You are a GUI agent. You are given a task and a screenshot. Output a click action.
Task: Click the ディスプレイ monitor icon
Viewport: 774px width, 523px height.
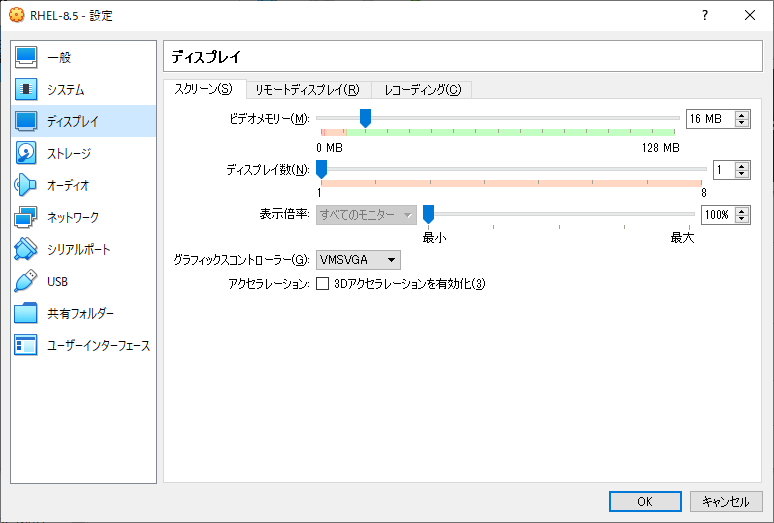[x=26, y=121]
